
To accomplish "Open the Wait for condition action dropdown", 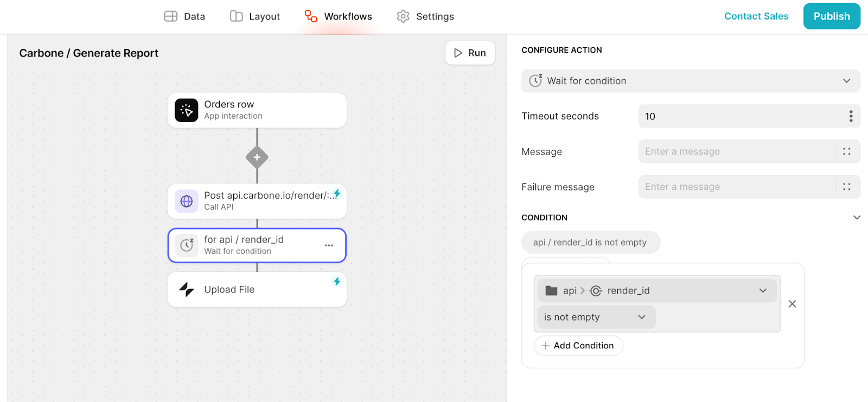I will click(x=691, y=81).
